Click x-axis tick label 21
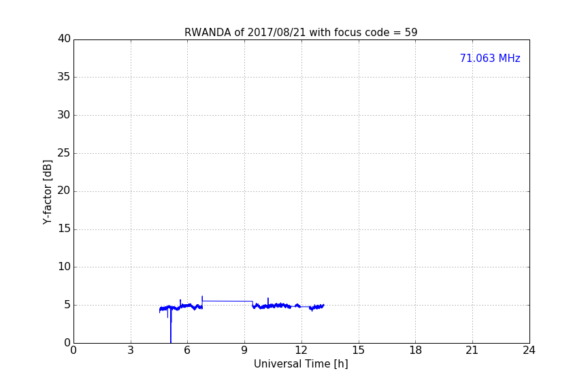 pyautogui.click(x=472, y=350)
